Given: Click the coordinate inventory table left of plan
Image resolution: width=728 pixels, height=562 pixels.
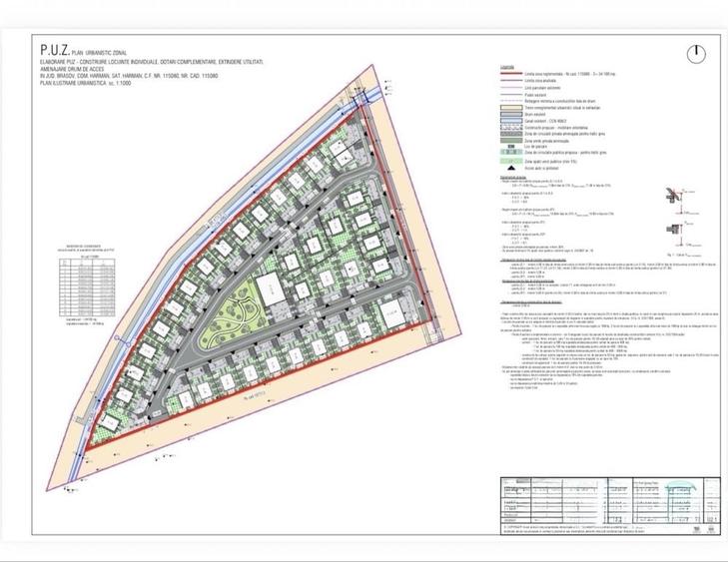Looking at the screenshot, I should tap(87, 287).
